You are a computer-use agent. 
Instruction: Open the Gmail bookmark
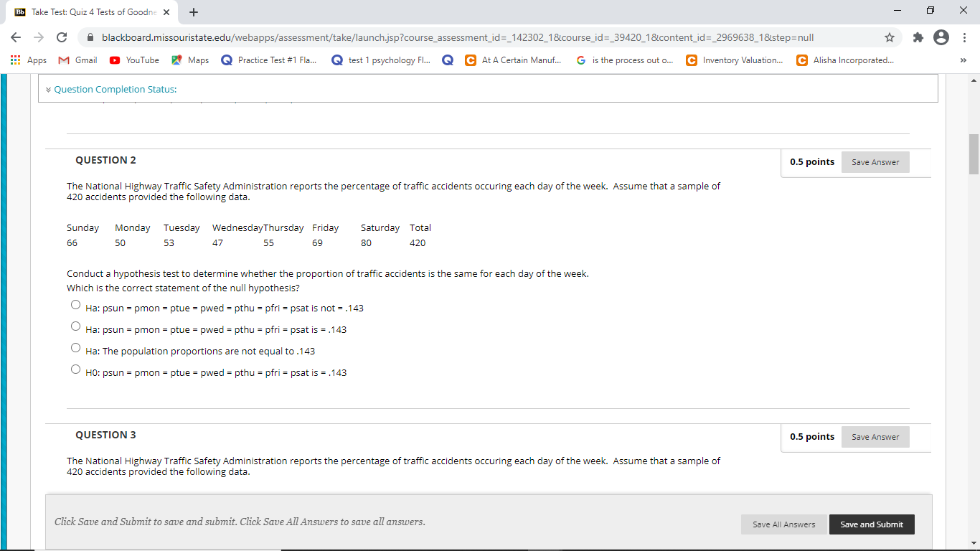78,60
